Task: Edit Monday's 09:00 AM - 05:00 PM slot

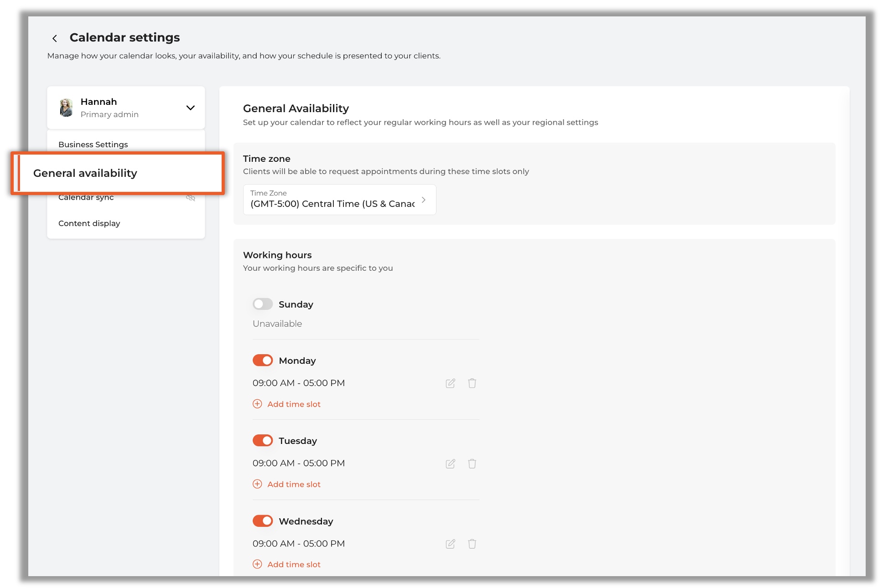Action: click(x=451, y=383)
